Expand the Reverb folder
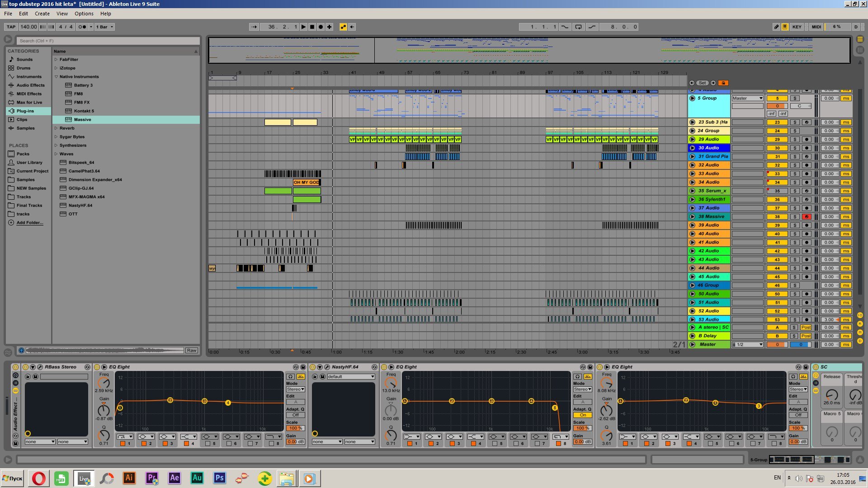868x488 pixels. [56, 128]
